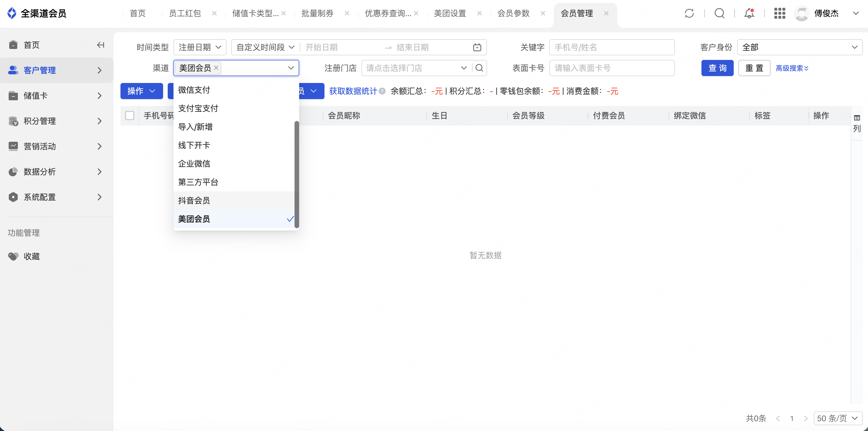
Task: Collapse sidebar using the arrow icon
Action: pos(100,45)
